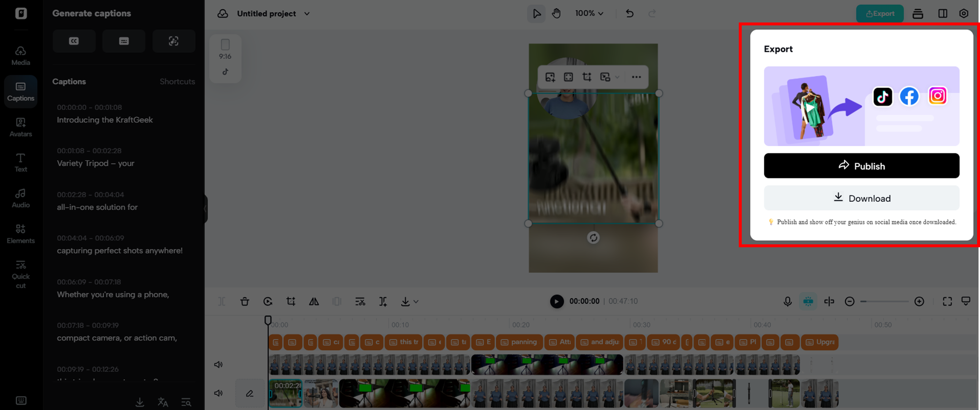Open the Avatars panel in sidebar
The height and width of the screenshot is (410, 980).
21,127
